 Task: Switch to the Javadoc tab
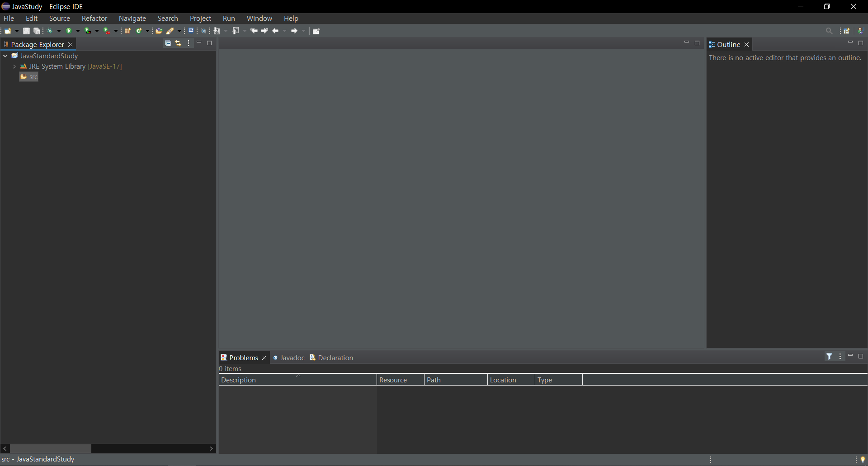[289, 358]
